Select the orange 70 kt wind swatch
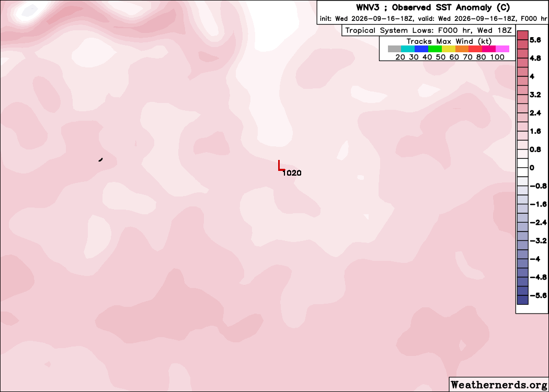The height and width of the screenshot is (392, 549). [462, 49]
